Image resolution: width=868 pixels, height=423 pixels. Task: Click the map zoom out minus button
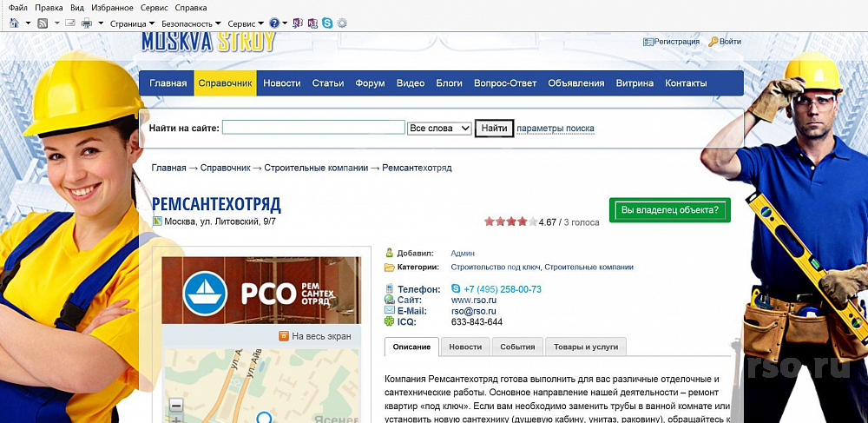(176, 406)
